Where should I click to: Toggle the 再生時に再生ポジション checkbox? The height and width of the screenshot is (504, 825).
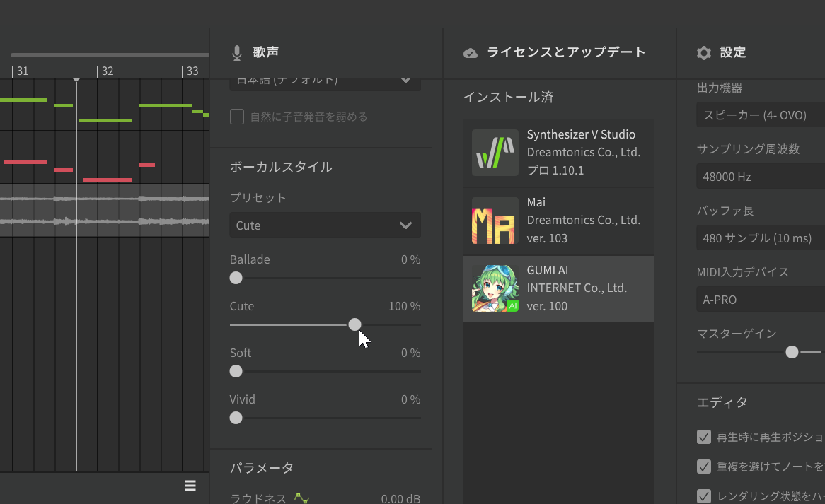click(x=703, y=437)
